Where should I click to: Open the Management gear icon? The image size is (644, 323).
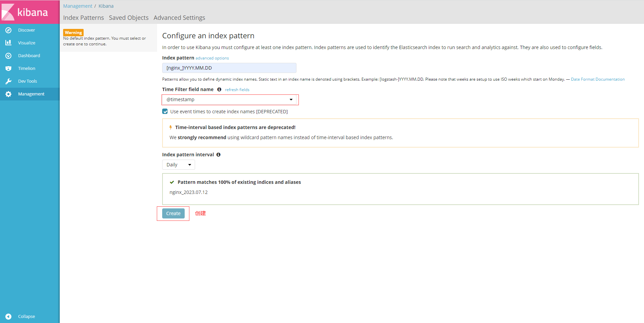point(8,94)
